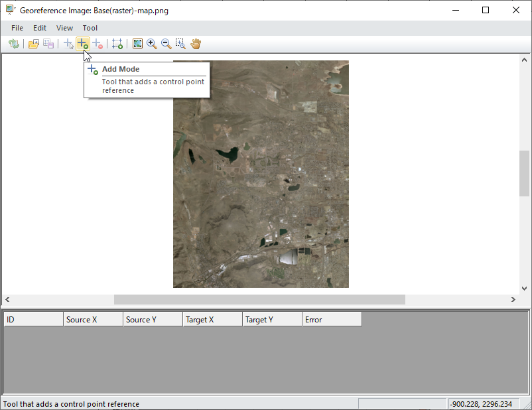This screenshot has height=410, width=532.
Task: Click status text 'Tool that adds a control point reference'
Action: pyautogui.click(x=71, y=404)
